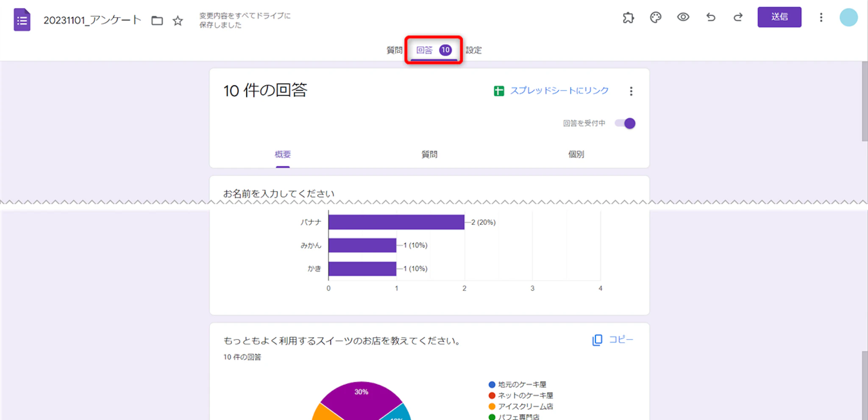The image size is (868, 420).
Task: Click the undo arrow icon
Action: (x=711, y=17)
